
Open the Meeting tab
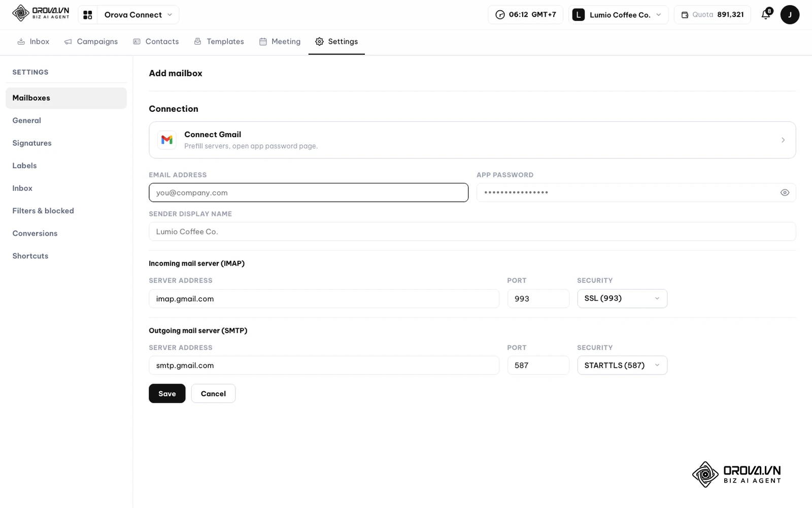(x=280, y=42)
